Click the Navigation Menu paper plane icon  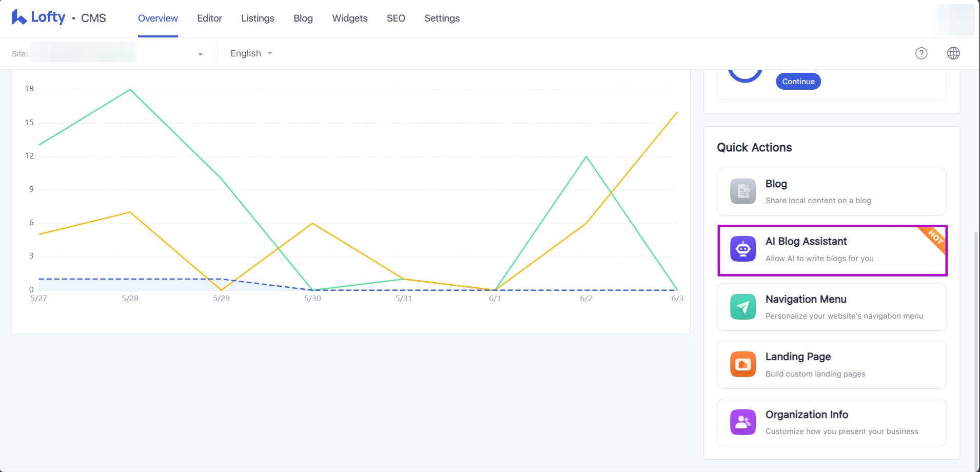pos(742,307)
